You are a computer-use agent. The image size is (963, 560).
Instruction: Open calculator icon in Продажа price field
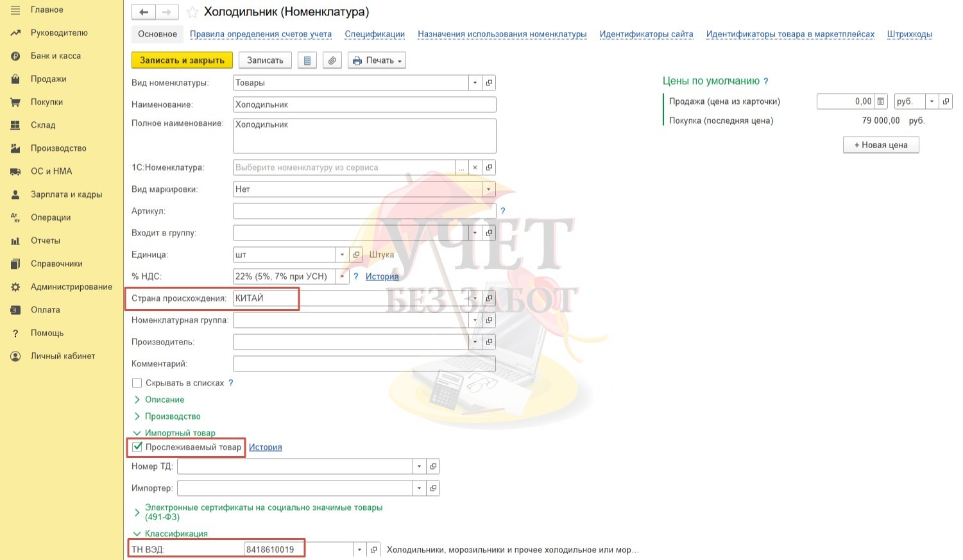pos(881,101)
